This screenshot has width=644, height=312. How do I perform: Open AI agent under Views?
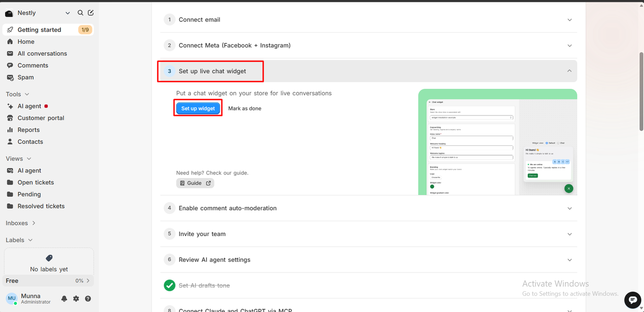48,170
